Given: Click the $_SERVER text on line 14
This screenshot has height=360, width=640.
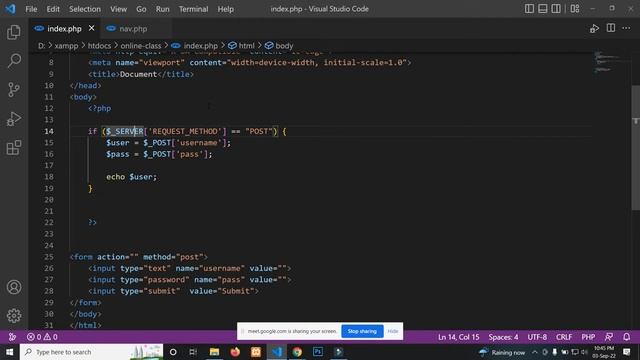Looking at the screenshot, I should (x=124, y=131).
